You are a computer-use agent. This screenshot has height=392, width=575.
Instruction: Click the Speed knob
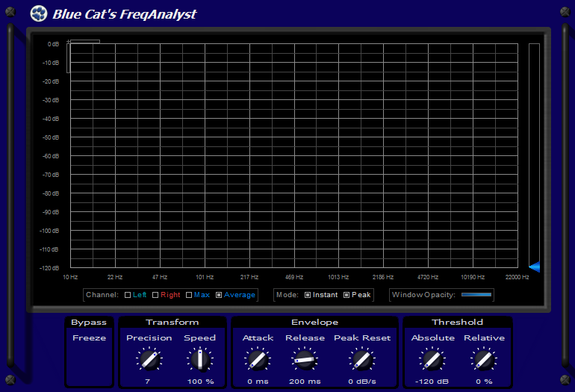pos(200,360)
